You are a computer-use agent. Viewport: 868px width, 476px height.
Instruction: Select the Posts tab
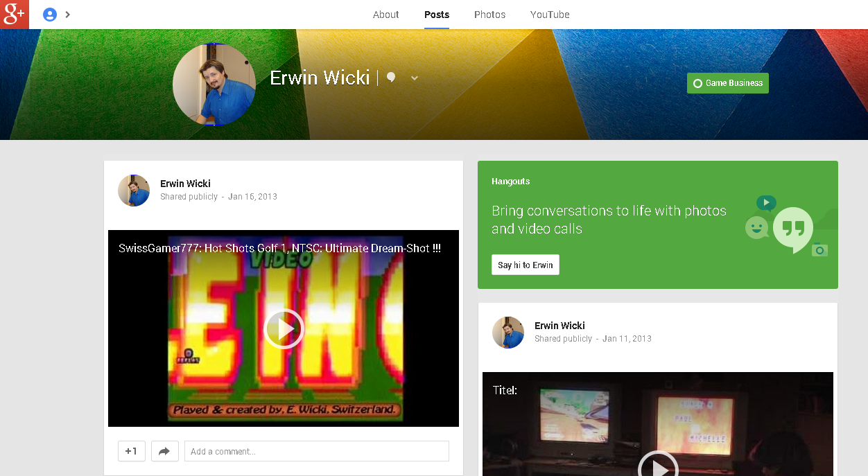click(x=437, y=15)
